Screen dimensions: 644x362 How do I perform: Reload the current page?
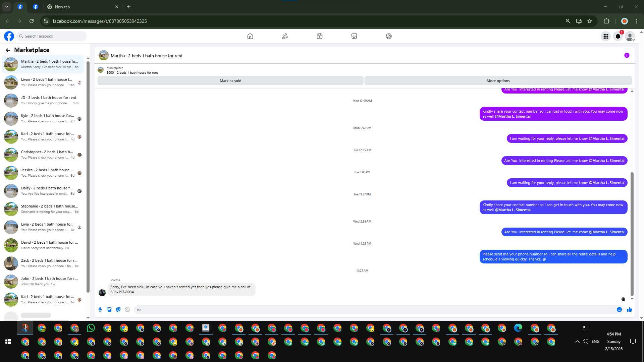point(32,21)
